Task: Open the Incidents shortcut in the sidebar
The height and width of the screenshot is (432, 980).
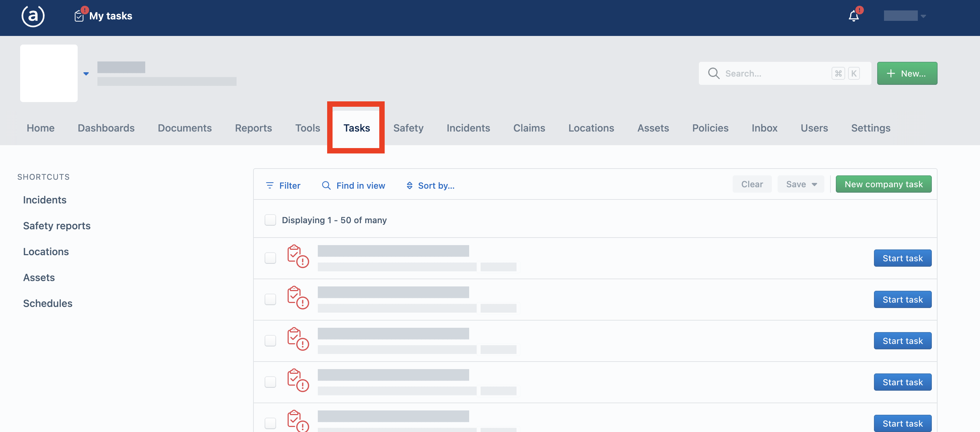Action: coord(45,200)
